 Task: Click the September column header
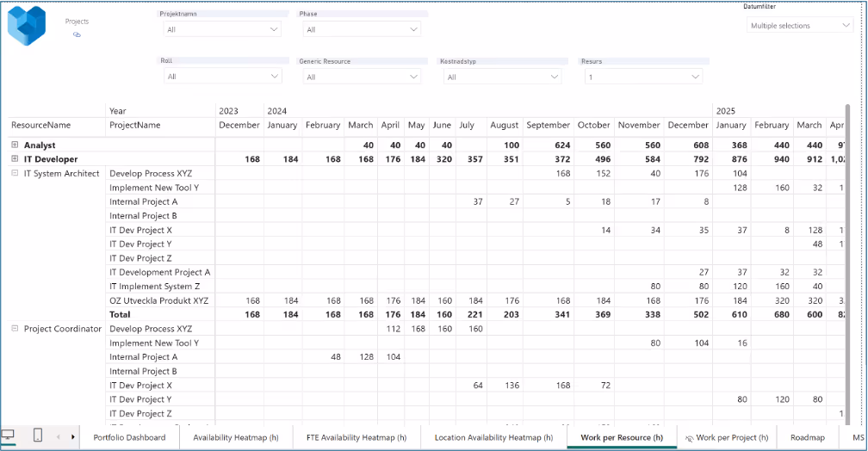tap(548, 125)
